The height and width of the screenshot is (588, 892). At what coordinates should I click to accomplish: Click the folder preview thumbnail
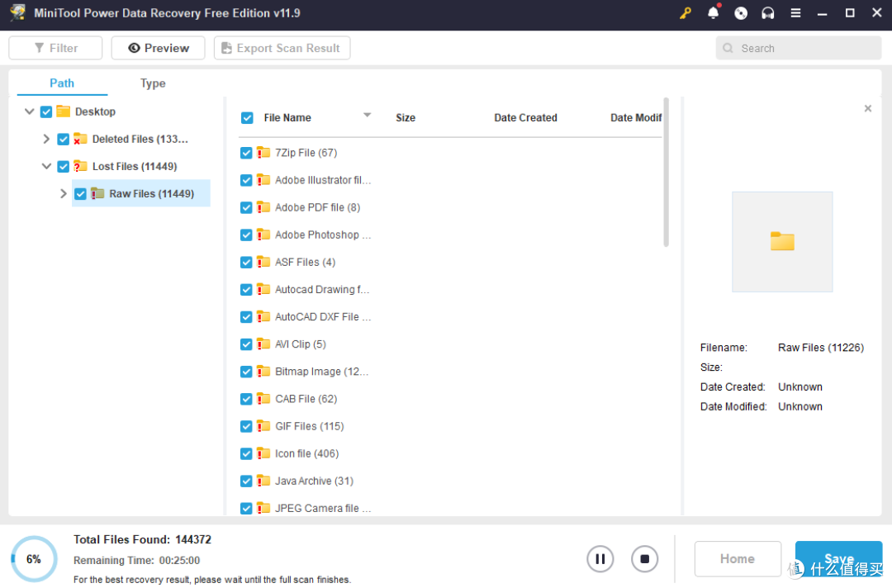click(x=782, y=242)
